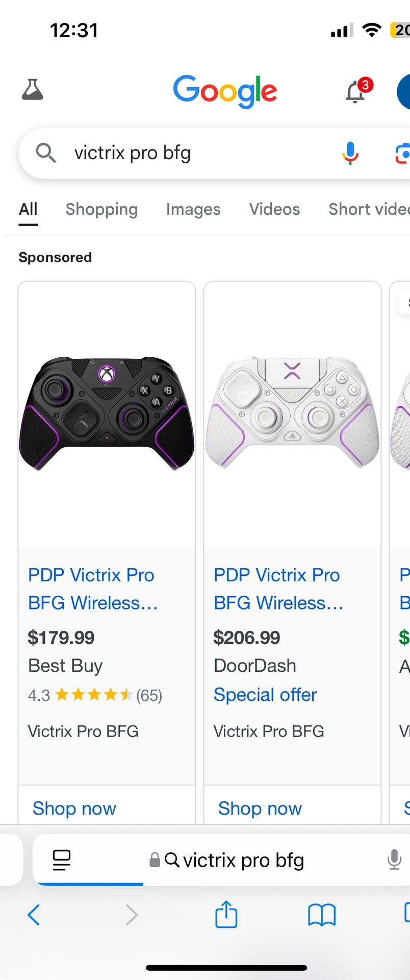410x980 pixels.
Task: Open Bookmarks via the book icon
Action: tap(321, 915)
